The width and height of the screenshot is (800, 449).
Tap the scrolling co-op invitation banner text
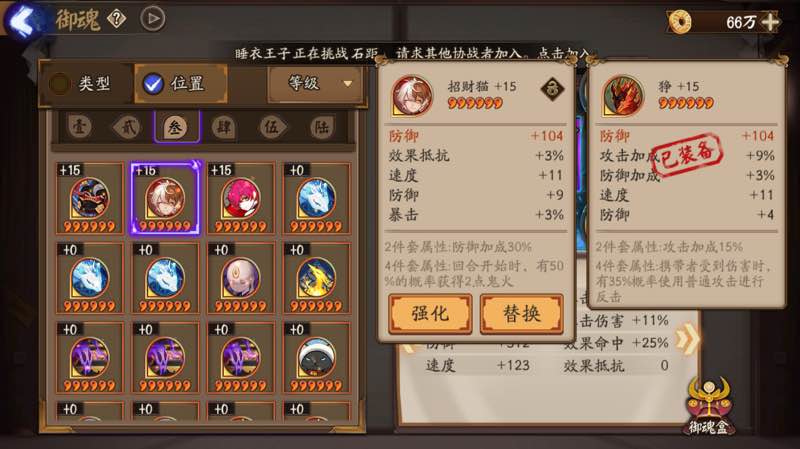(x=411, y=53)
